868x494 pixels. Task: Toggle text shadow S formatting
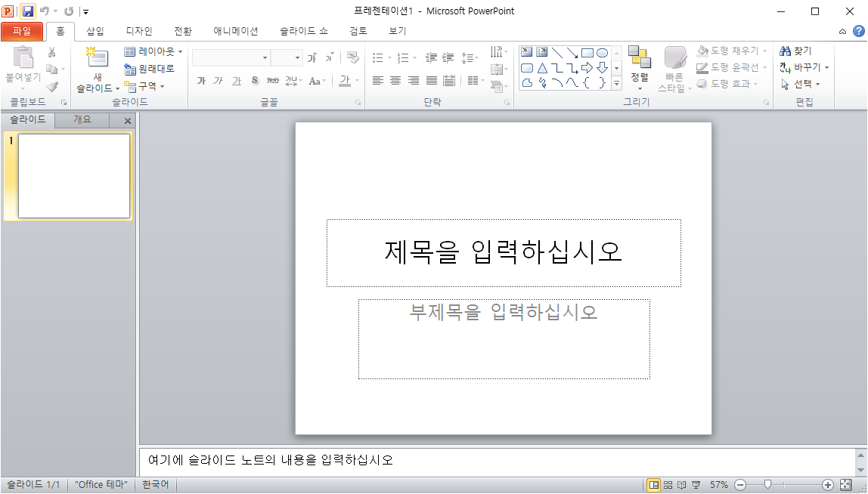click(255, 81)
